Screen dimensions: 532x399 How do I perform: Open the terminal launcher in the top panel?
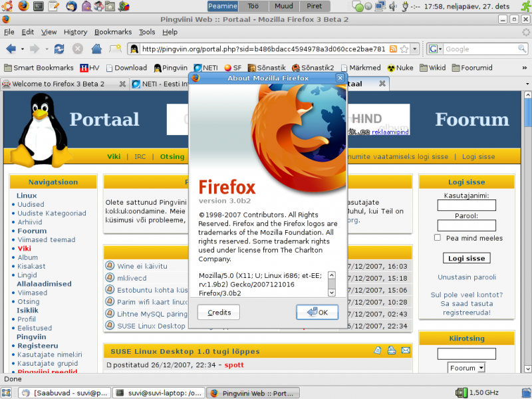click(x=39, y=6)
